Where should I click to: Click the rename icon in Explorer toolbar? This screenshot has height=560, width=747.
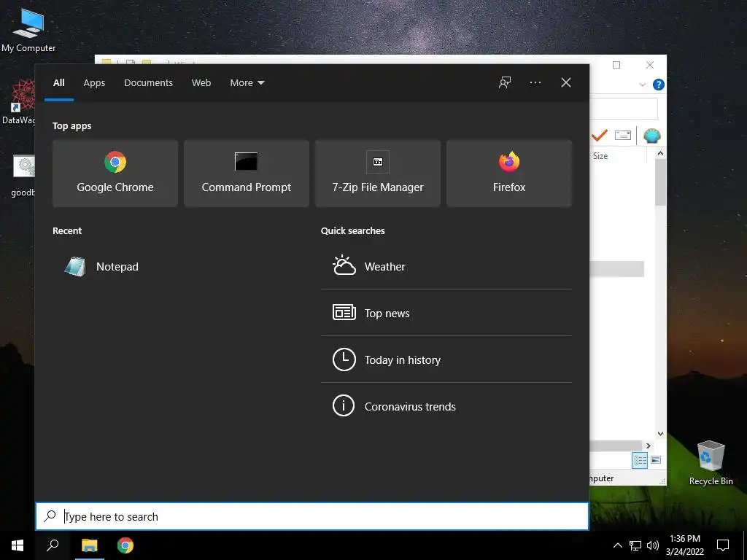(x=623, y=135)
